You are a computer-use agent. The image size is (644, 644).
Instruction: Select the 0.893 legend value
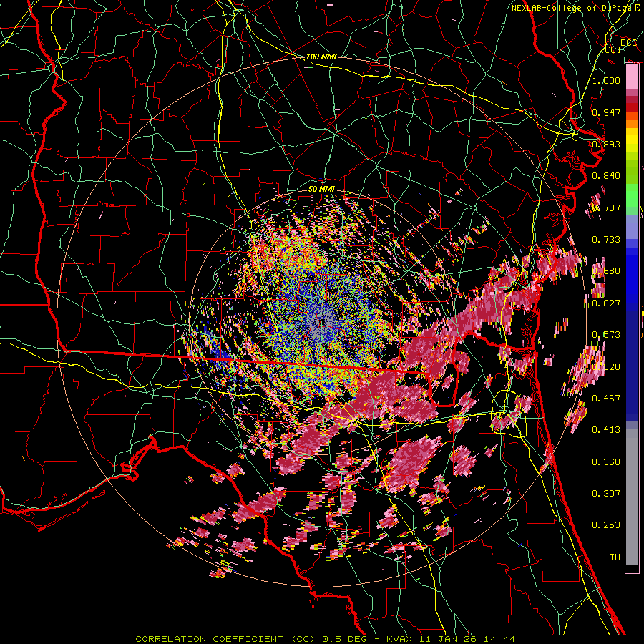pos(606,144)
